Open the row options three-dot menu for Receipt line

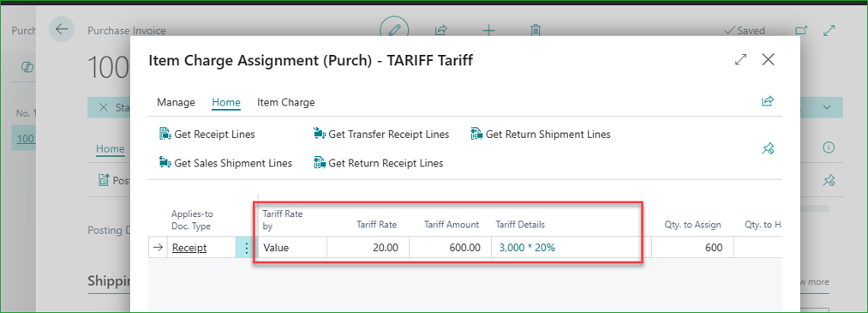246,248
